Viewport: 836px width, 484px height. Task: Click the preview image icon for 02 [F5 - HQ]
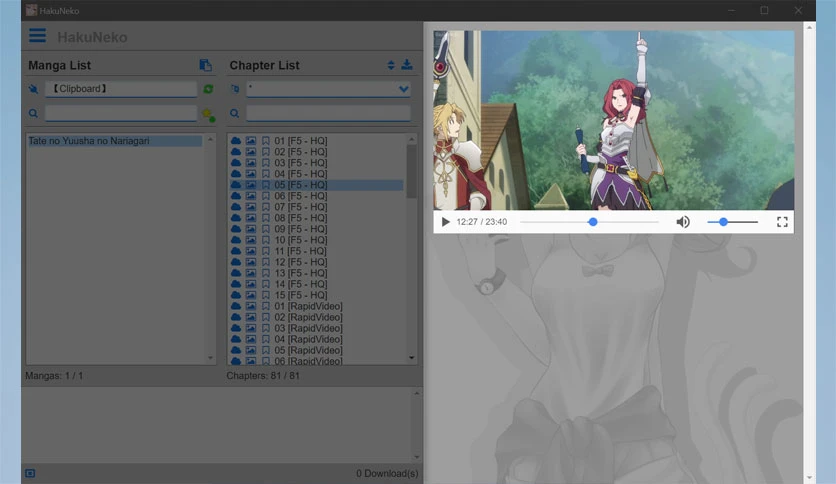coord(251,152)
